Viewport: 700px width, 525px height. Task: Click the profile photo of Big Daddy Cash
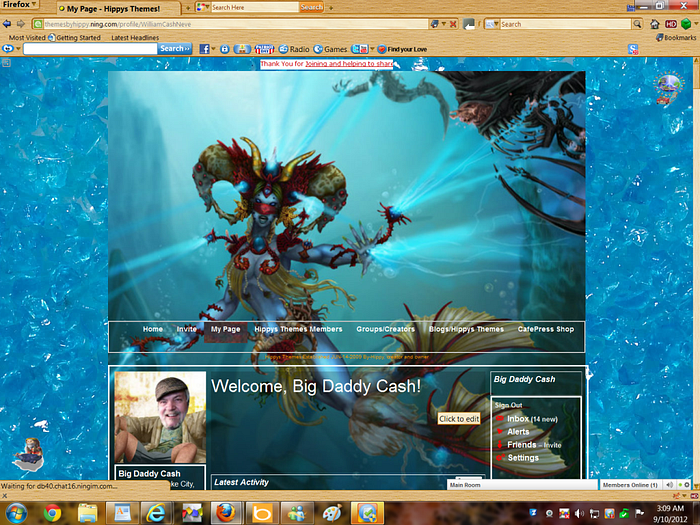(160, 418)
